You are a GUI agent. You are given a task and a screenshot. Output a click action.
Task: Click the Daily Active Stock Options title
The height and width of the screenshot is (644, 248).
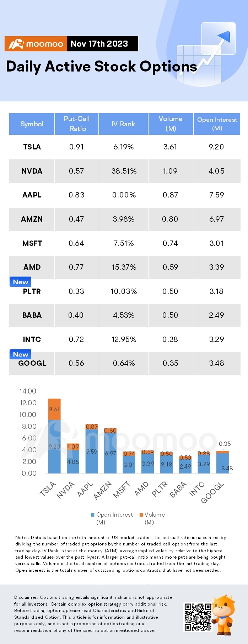point(101,67)
